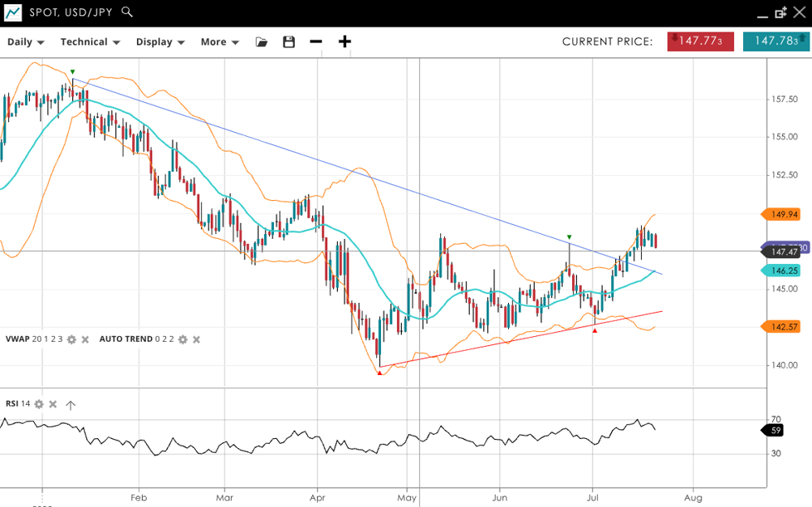Zoom in using the plus icon
812x507 pixels.
coord(345,42)
